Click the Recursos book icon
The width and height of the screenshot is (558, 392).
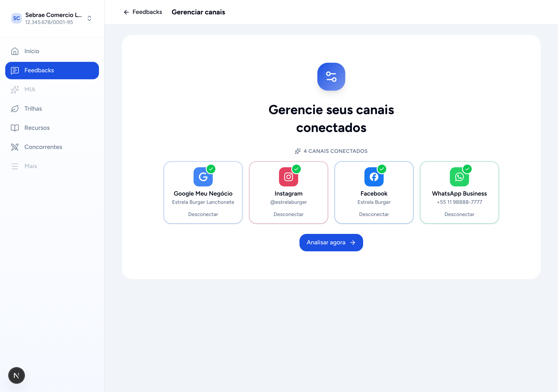tap(15, 128)
